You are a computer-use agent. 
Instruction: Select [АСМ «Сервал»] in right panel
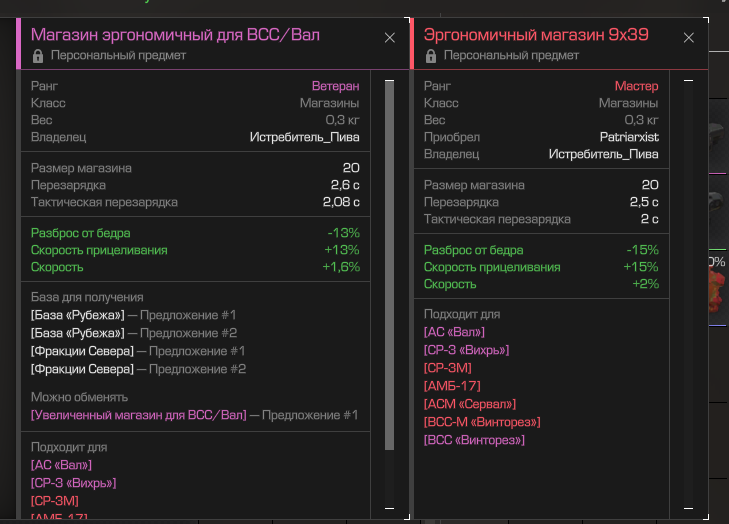469,404
